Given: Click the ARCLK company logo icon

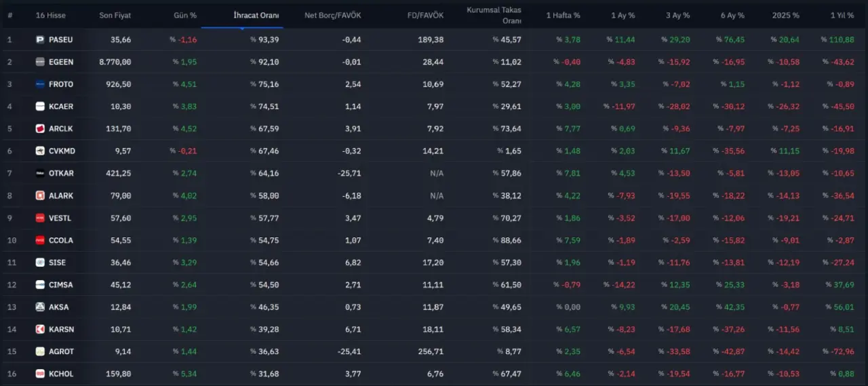Looking at the screenshot, I should [x=40, y=129].
